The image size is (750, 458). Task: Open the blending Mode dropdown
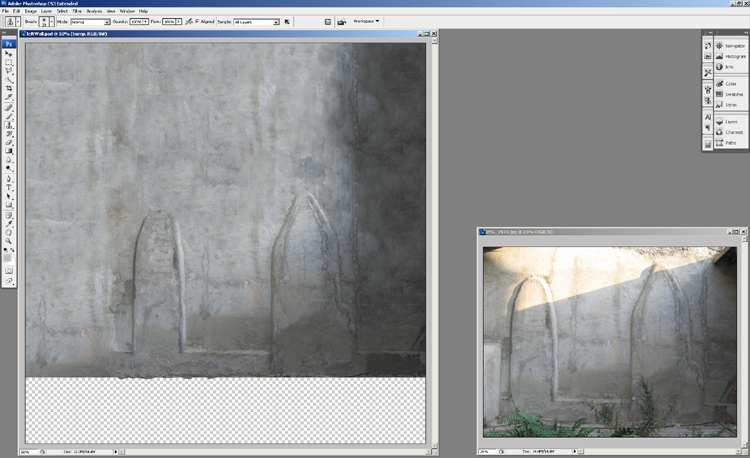pos(88,20)
